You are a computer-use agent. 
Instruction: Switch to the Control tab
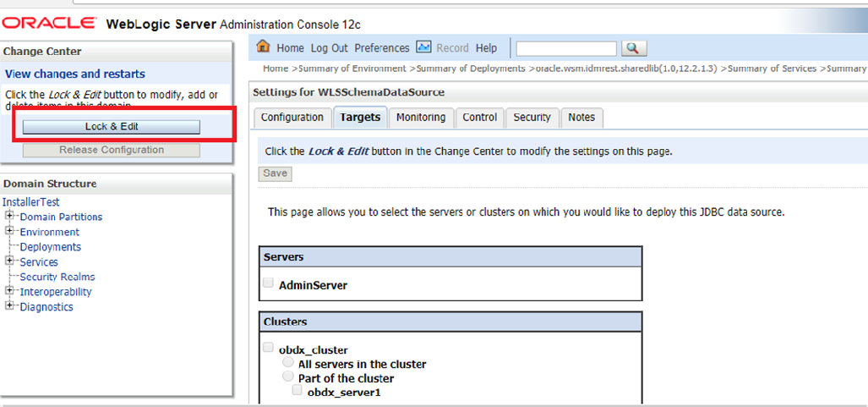pos(479,118)
